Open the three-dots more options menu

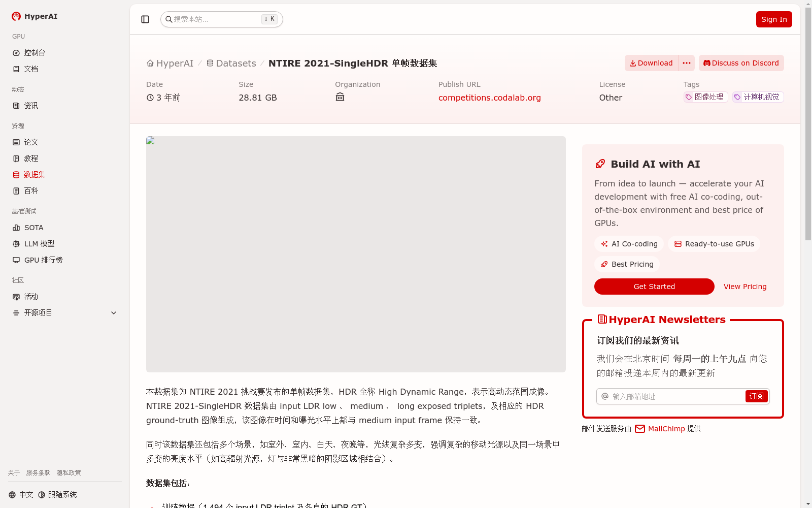pyautogui.click(x=687, y=63)
